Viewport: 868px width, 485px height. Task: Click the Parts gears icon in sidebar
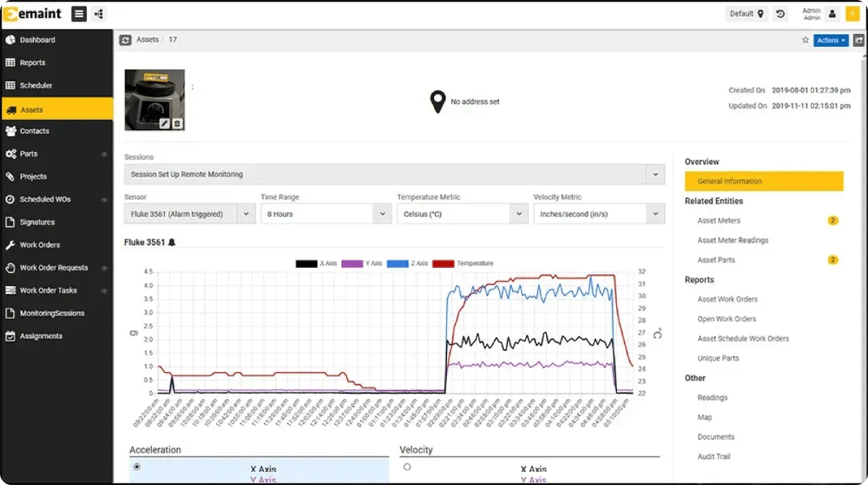10,153
